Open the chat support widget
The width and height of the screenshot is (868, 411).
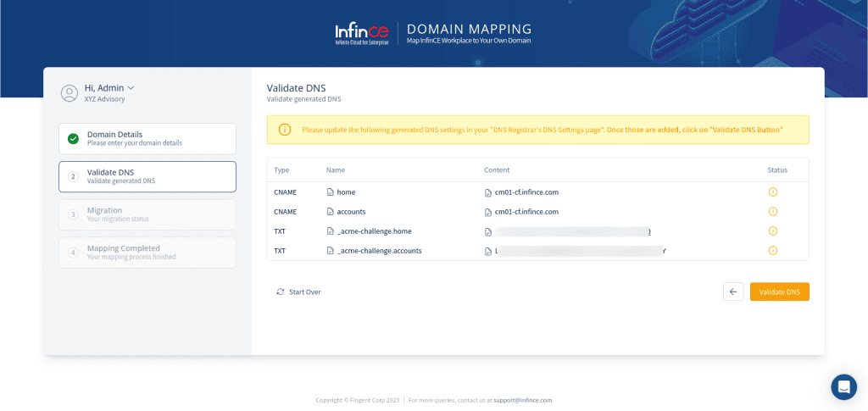(843, 386)
